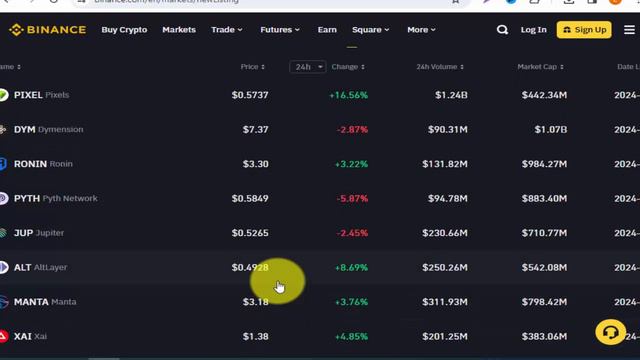
Task: Click JUP price $0.5265
Action: [250, 233]
